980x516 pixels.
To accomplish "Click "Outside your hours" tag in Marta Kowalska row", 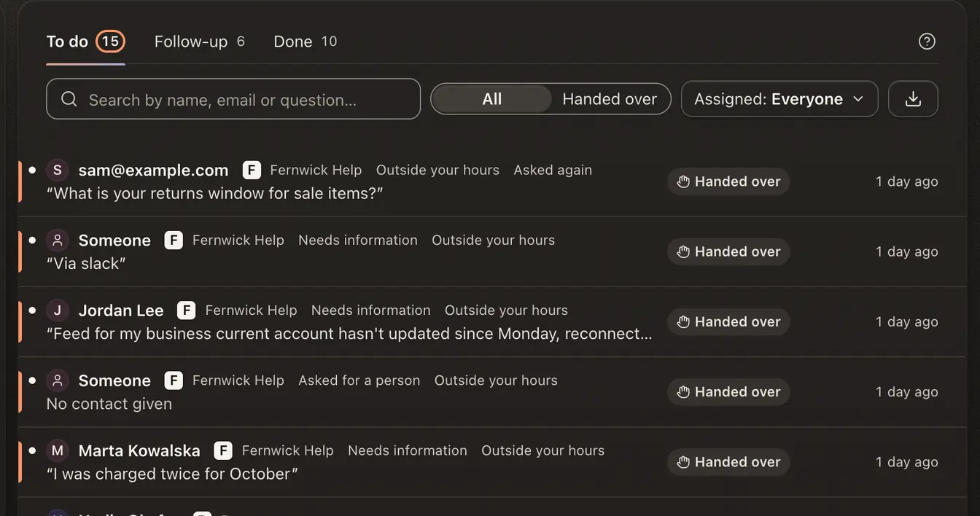I will 542,450.
